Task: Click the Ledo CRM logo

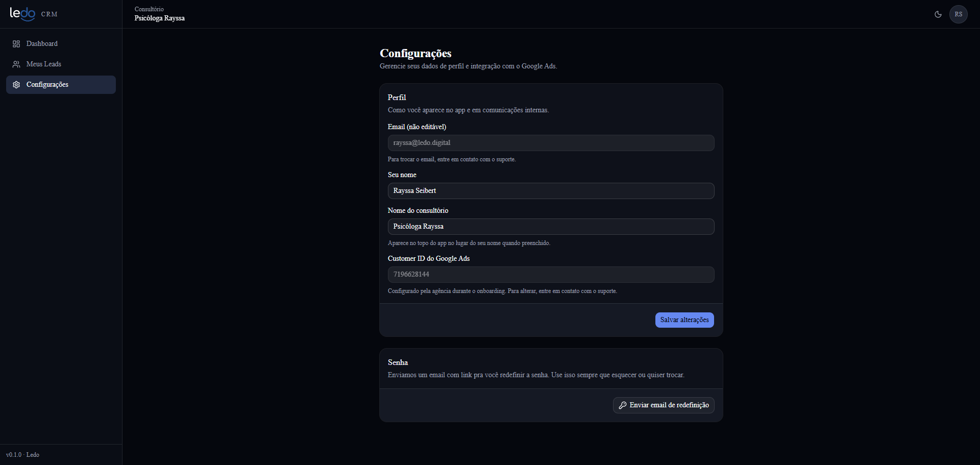Action: click(34, 14)
